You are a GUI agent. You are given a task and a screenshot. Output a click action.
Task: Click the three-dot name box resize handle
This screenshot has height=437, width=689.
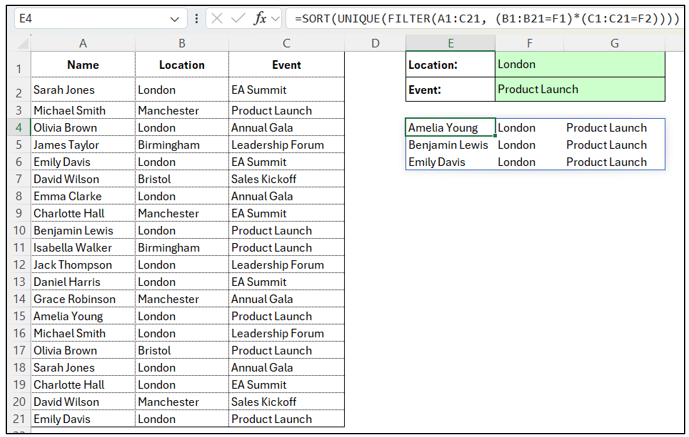(196, 18)
